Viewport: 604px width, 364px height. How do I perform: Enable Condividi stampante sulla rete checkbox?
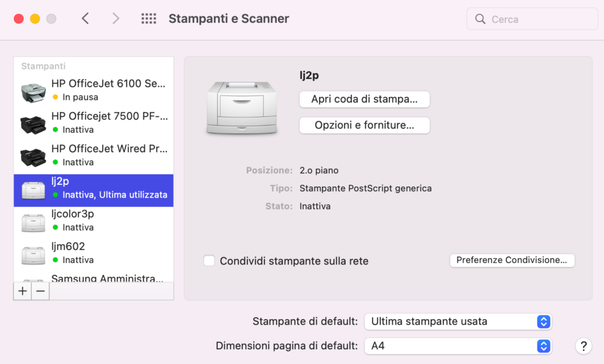coord(209,261)
